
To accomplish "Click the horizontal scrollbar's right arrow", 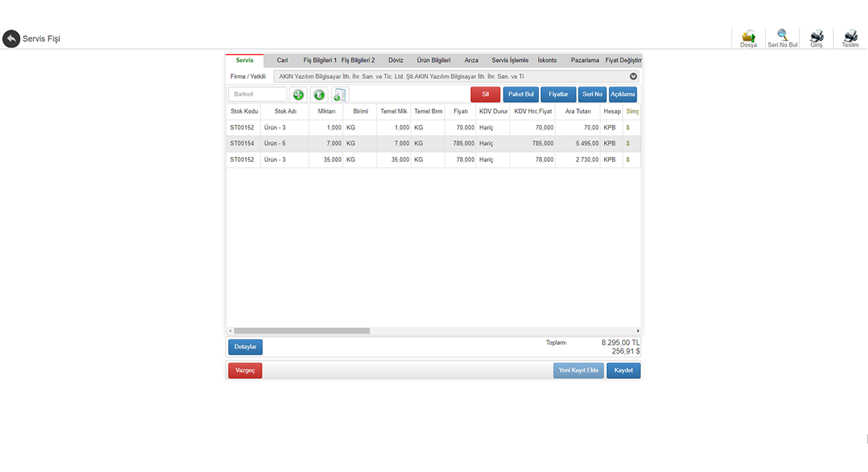I will click(x=637, y=331).
